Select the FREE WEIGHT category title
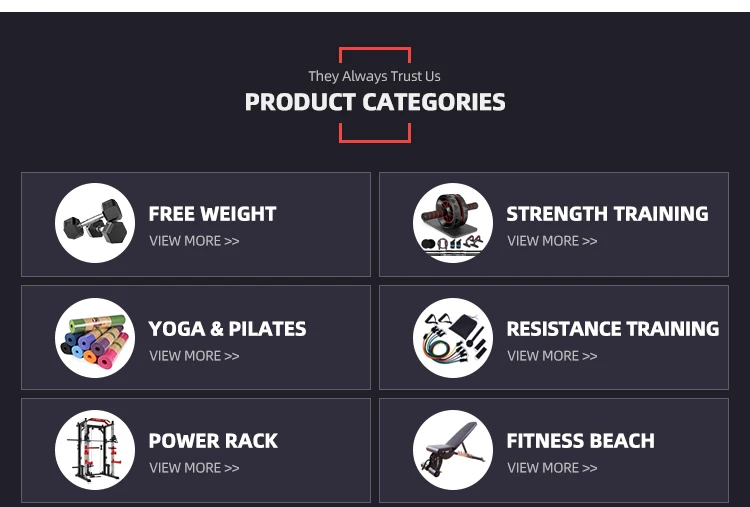Image resolution: width=750 pixels, height=507 pixels. pyautogui.click(x=212, y=214)
